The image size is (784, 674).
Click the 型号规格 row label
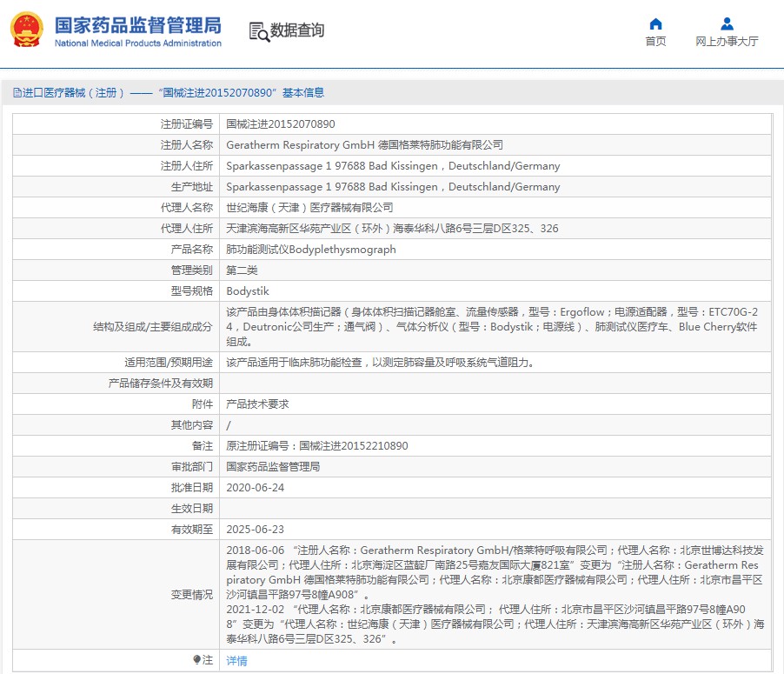tap(192, 291)
